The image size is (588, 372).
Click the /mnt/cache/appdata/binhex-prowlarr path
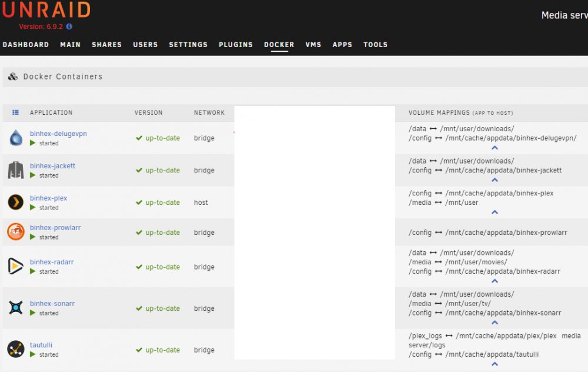pyautogui.click(x=506, y=232)
